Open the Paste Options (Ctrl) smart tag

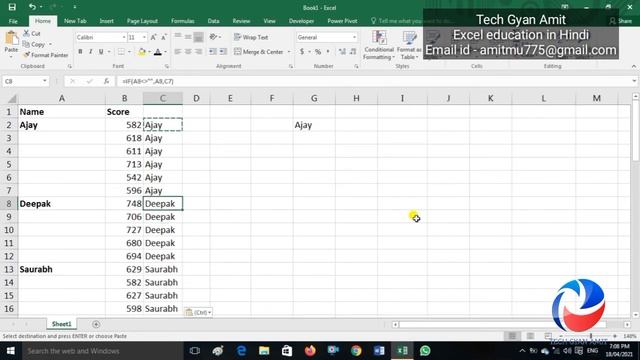(198, 312)
